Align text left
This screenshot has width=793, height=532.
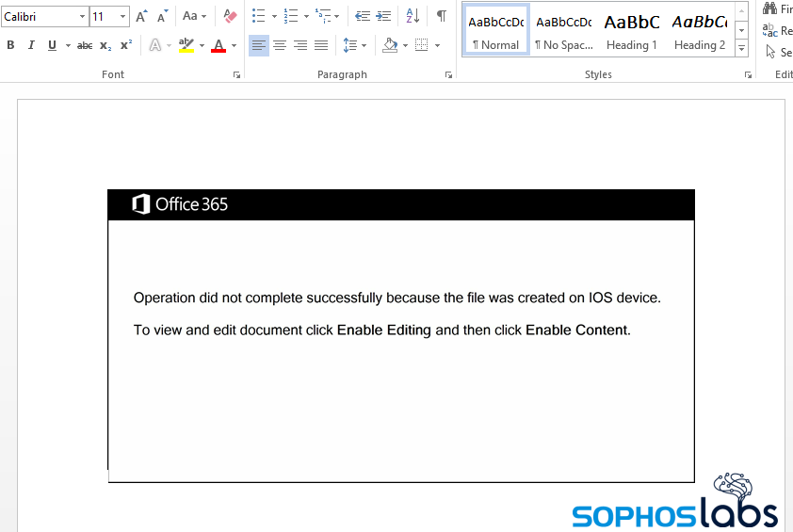pos(258,45)
